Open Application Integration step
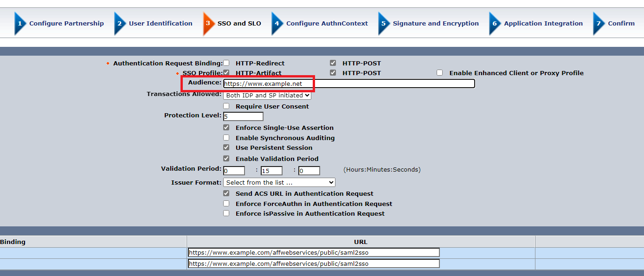Screen dimensions: 644x276 [x=543, y=24]
